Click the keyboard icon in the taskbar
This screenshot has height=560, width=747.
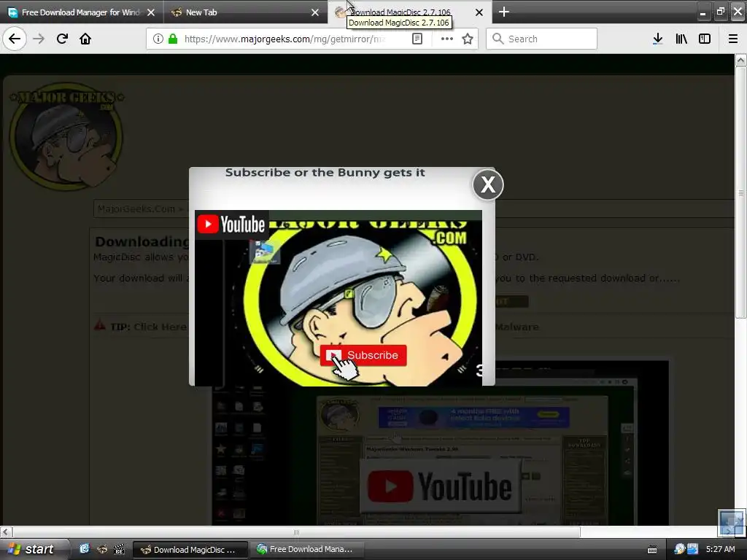tap(652, 550)
